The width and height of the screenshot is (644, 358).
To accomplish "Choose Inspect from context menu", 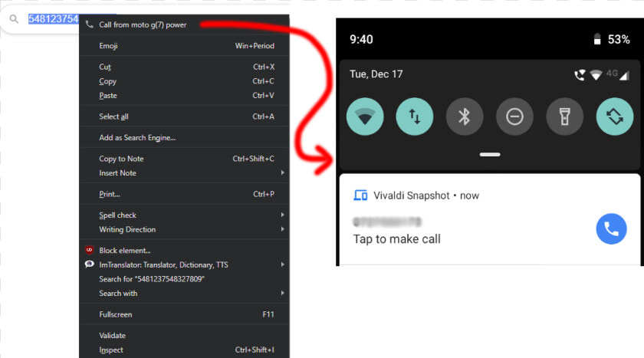I will 184,350.
